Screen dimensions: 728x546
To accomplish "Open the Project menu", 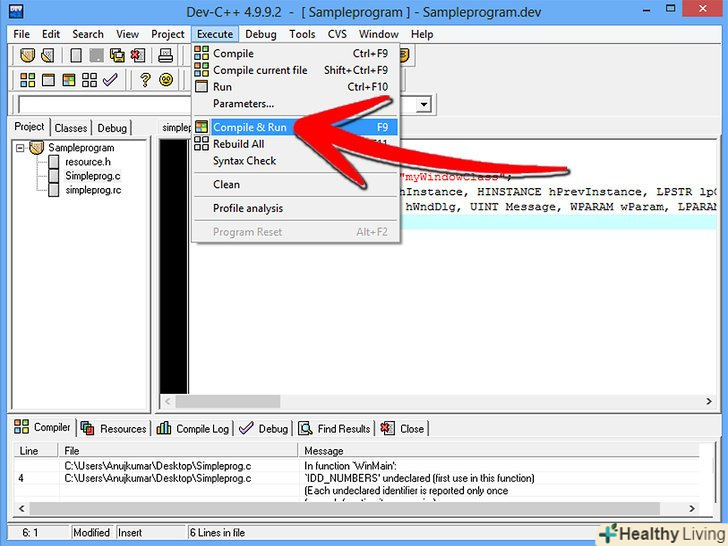I will coord(168,34).
